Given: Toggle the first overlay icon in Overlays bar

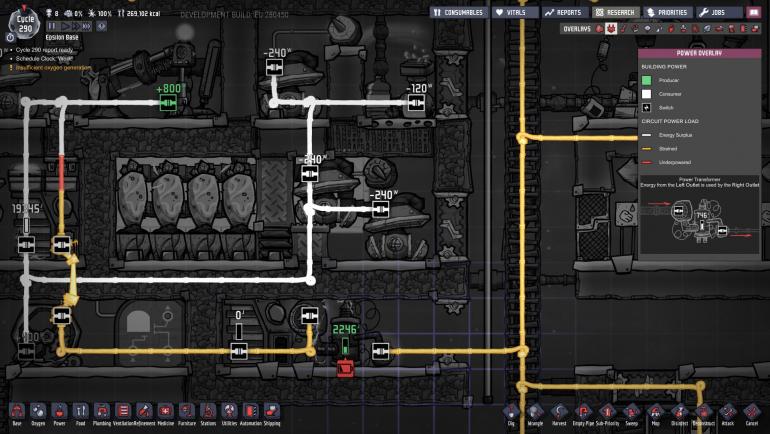Looking at the screenshot, I should pyautogui.click(x=599, y=29).
